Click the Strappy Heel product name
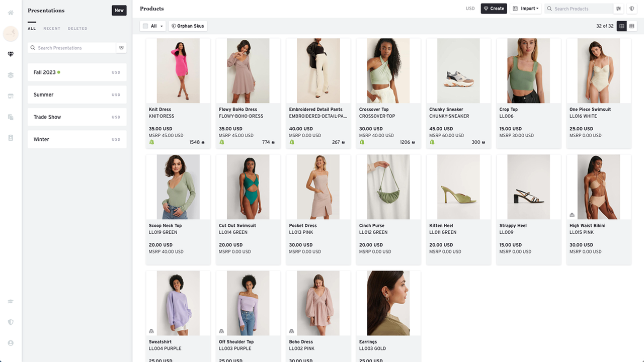The width and height of the screenshot is (644, 362). 513,226
